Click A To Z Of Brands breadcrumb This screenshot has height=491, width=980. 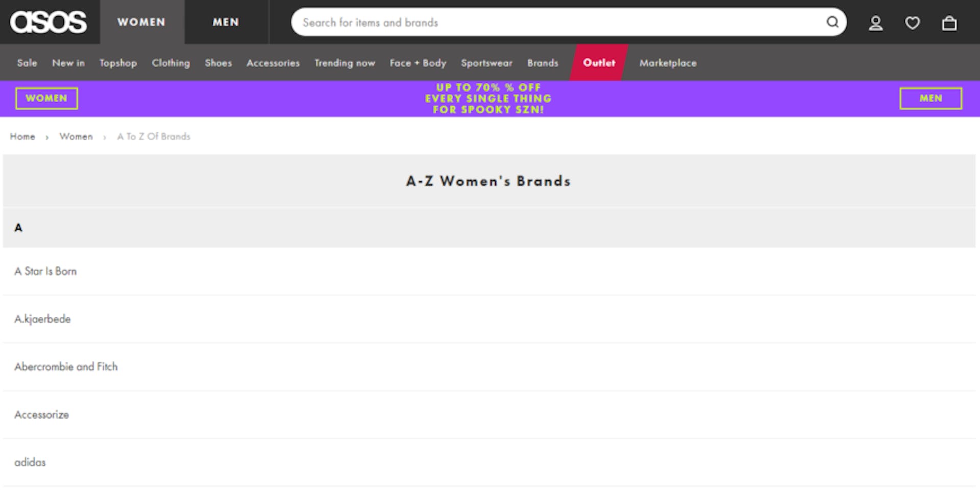click(x=154, y=136)
